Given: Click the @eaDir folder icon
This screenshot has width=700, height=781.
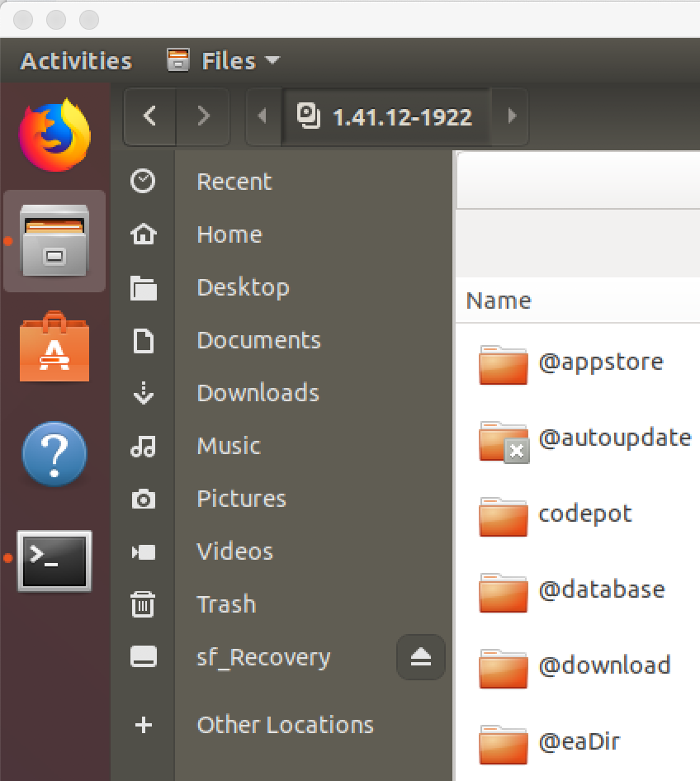Looking at the screenshot, I should (x=504, y=745).
